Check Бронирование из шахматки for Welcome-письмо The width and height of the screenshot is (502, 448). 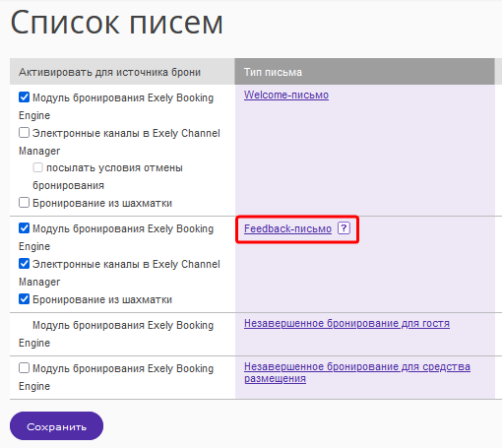point(24,203)
